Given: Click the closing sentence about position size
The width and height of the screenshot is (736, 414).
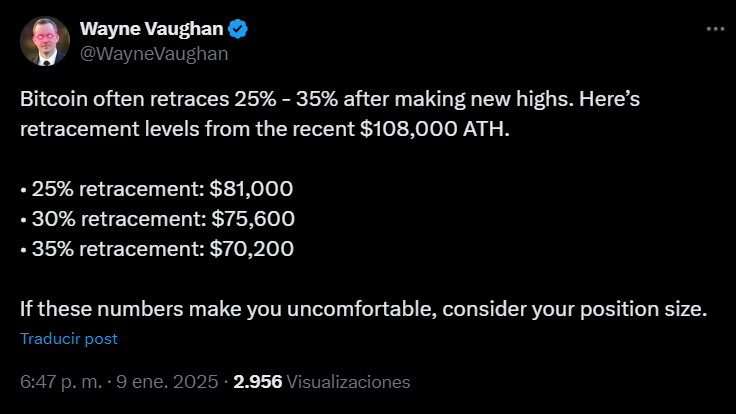Looking at the screenshot, I should tap(363, 309).
